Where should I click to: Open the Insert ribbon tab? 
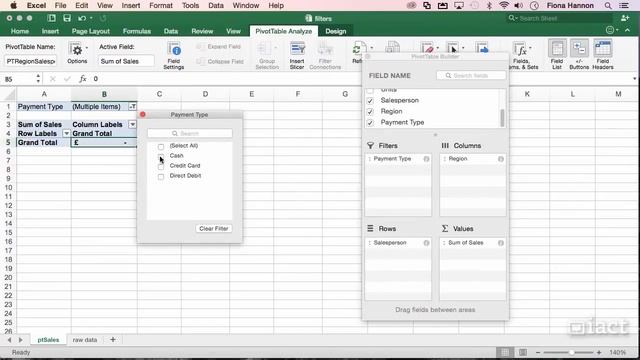[x=50, y=31]
